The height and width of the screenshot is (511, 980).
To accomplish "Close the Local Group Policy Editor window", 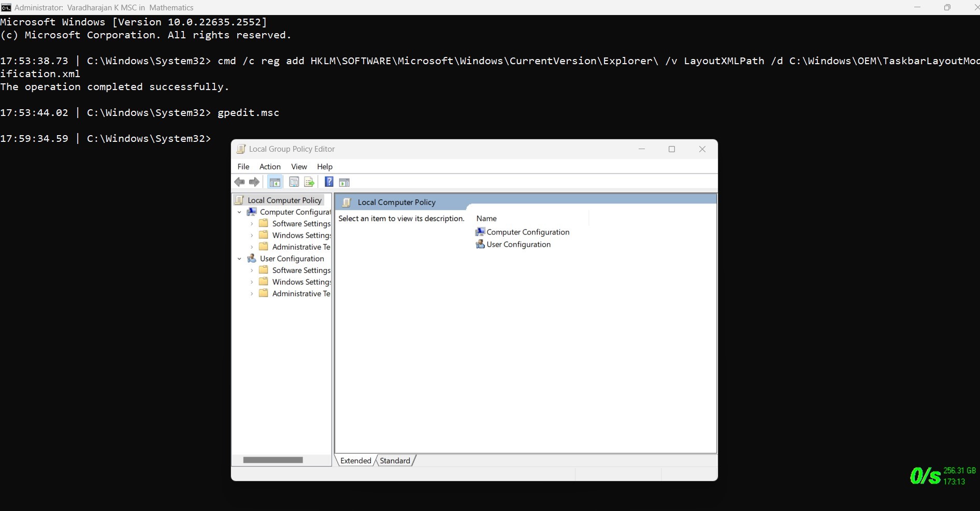I will [x=702, y=149].
